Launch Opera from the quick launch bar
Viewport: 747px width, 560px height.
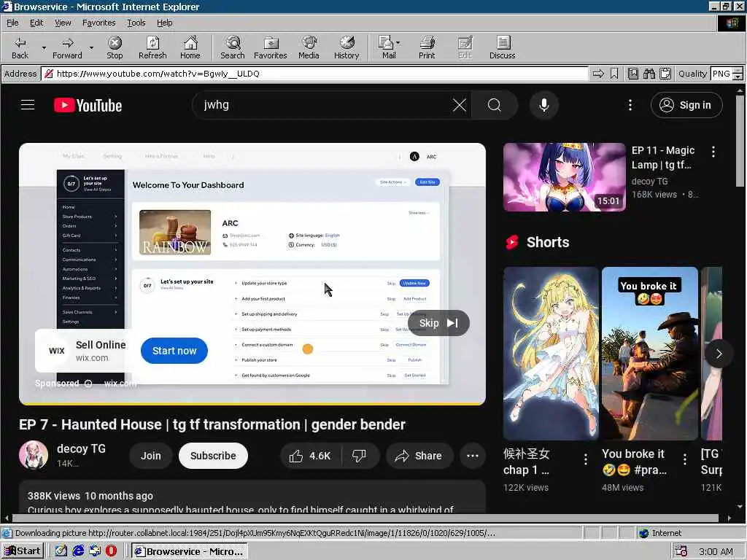tap(111, 551)
